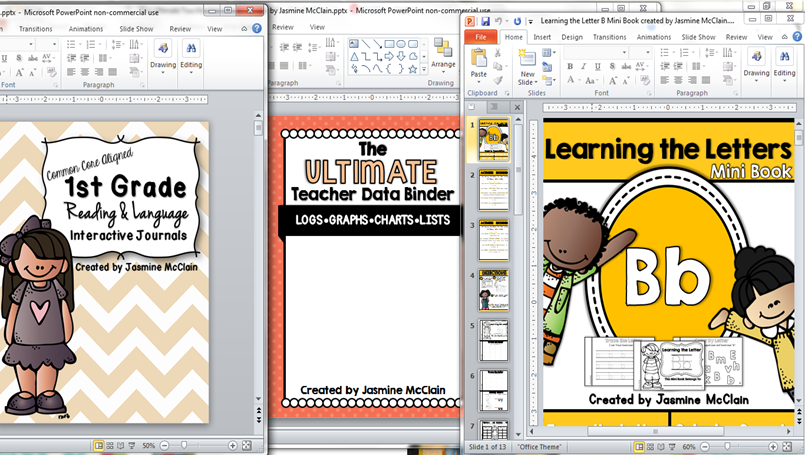Select the rectangle shape in Data Binder window

[x=389, y=44]
